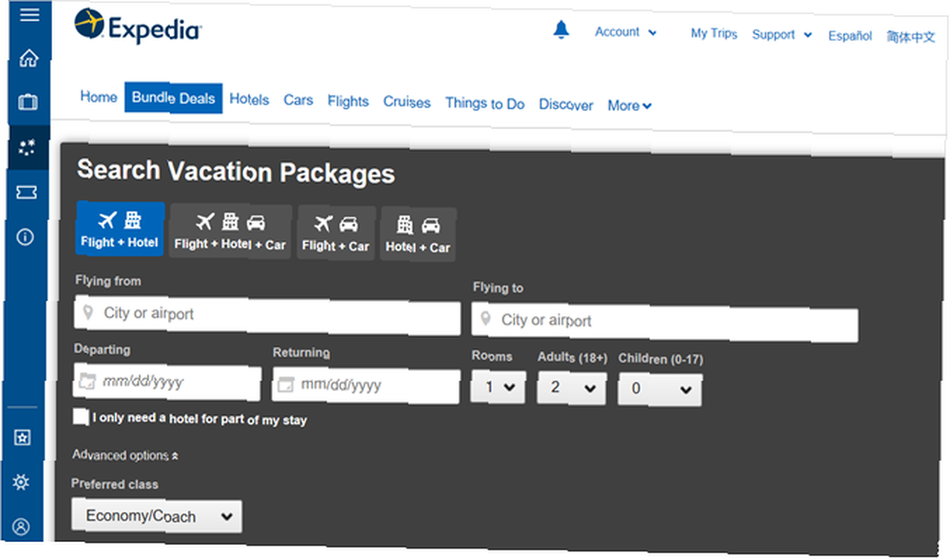Click the notification bell icon
This screenshot has height=560, width=950.
[x=561, y=29]
